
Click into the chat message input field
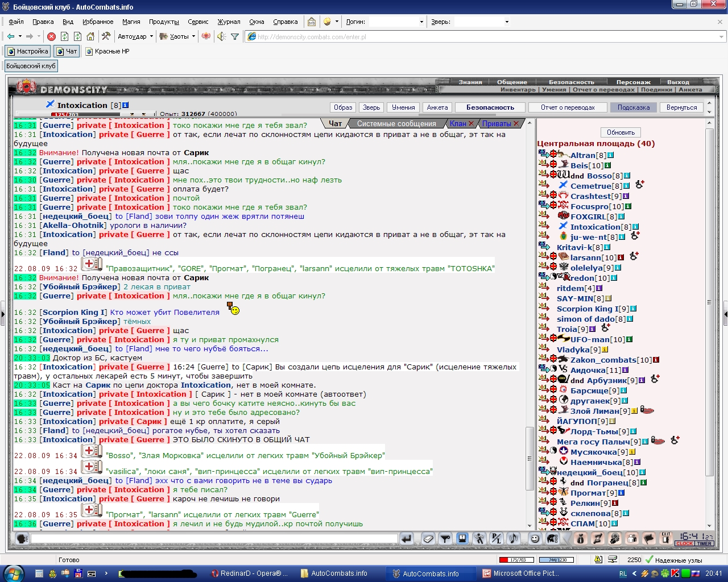214,538
